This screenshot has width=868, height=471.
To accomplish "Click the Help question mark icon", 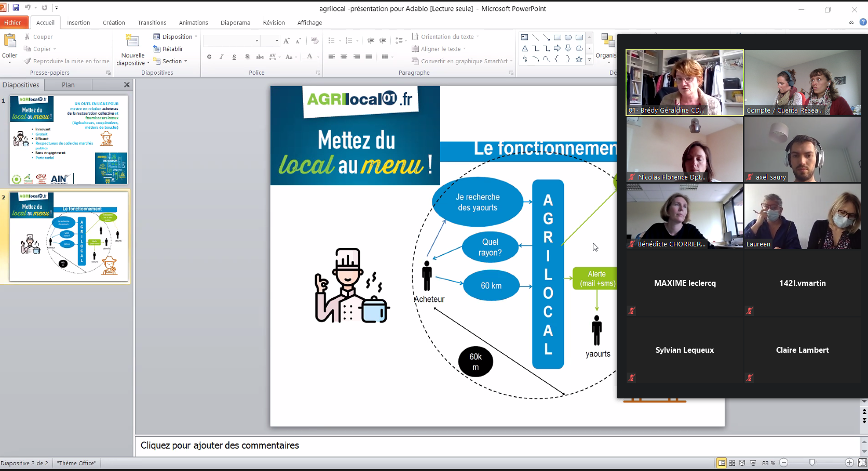I will click(863, 22).
